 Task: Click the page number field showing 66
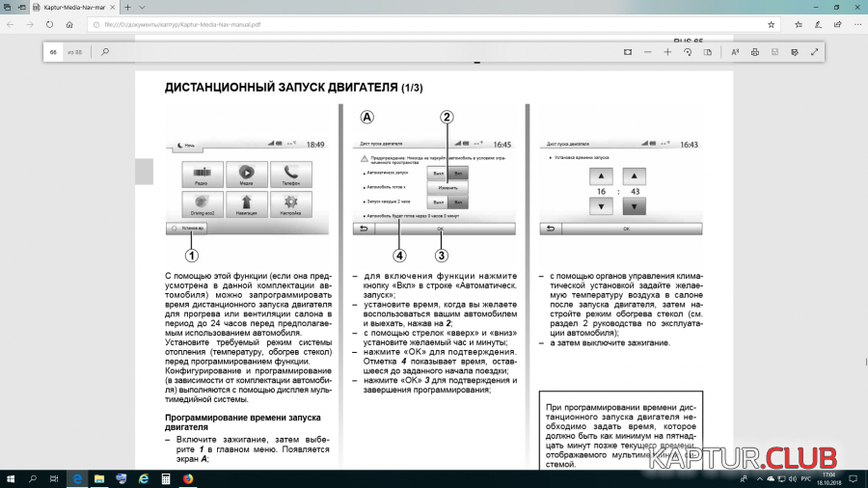pos(54,51)
